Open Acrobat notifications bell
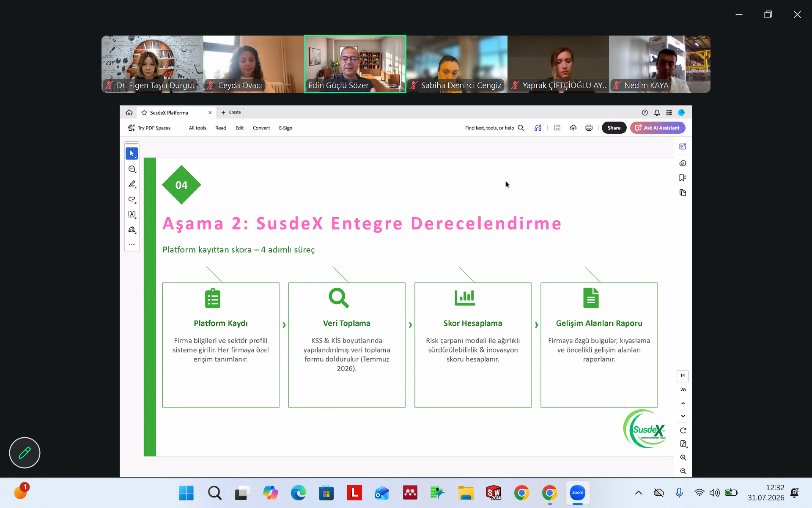Image resolution: width=812 pixels, height=508 pixels. (657, 113)
